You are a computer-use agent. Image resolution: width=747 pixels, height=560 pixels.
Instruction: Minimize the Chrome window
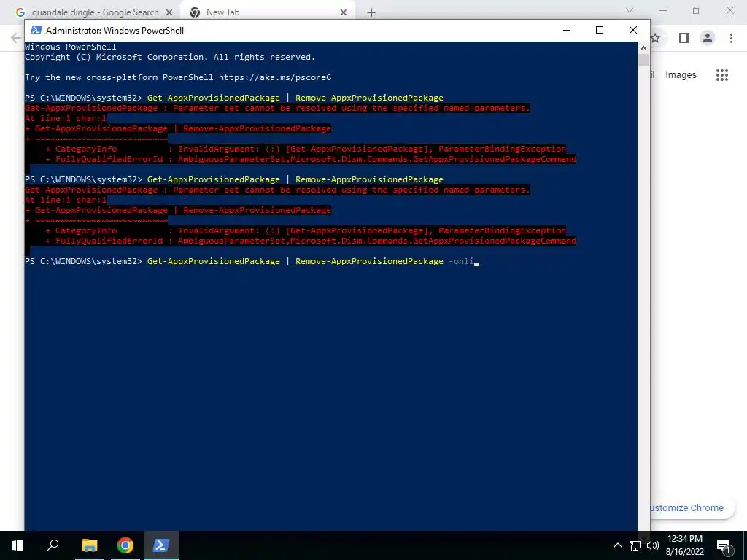pyautogui.click(x=663, y=10)
